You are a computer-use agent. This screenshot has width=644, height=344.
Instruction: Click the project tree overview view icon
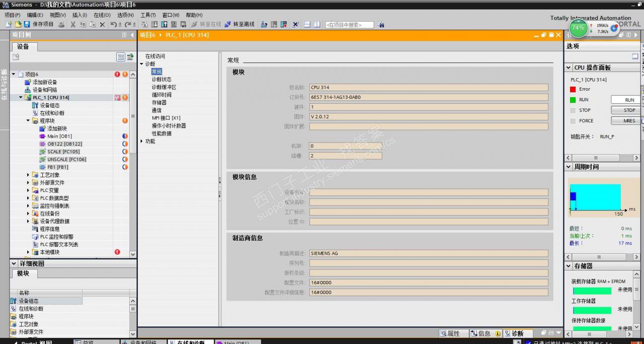(121, 57)
